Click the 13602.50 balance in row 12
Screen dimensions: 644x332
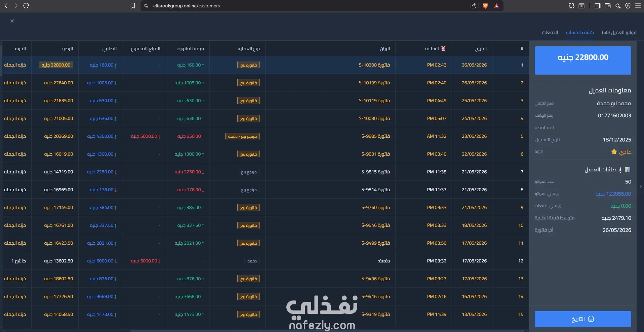click(58, 261)
